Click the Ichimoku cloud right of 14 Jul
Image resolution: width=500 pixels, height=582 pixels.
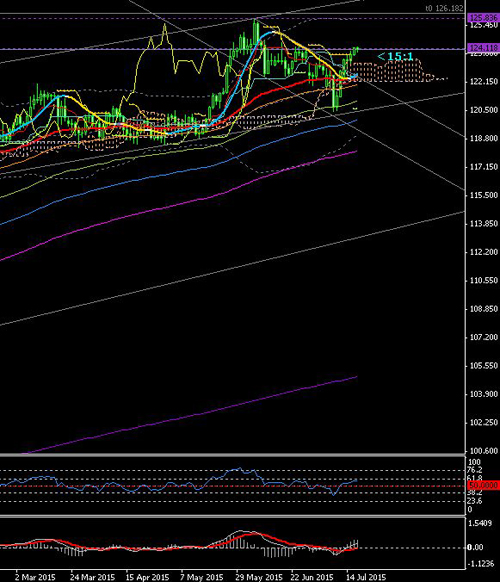click(390, 71)
